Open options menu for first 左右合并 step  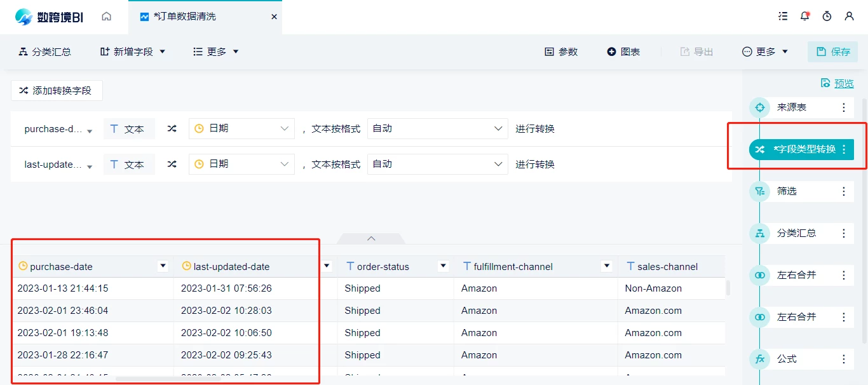point(844,275)
